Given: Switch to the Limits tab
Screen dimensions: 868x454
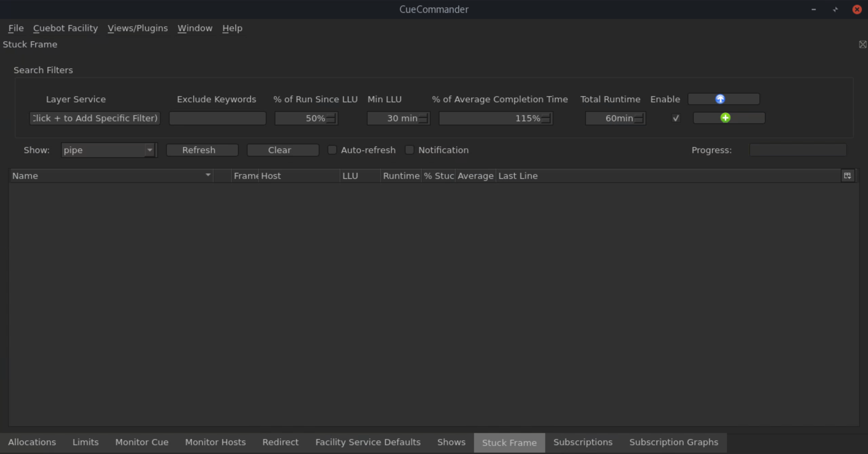Looking at the screenshot, I should [x=85, y=442].
